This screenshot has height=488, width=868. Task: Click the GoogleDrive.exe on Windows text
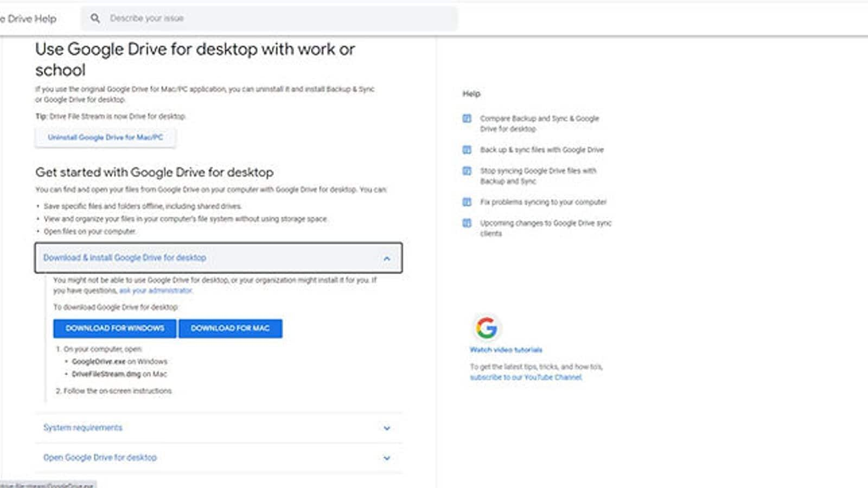pyautogui.click(x=119, y=362)
